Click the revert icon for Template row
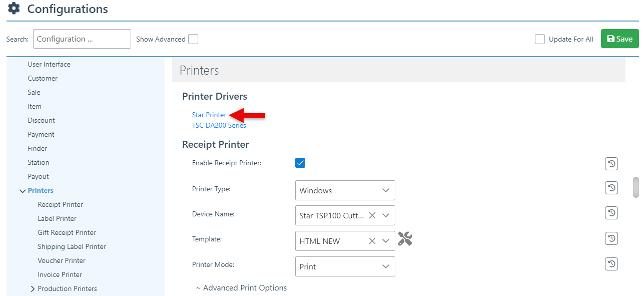The width and height of the screenshot is (644, 296). [x=611, y=238]
